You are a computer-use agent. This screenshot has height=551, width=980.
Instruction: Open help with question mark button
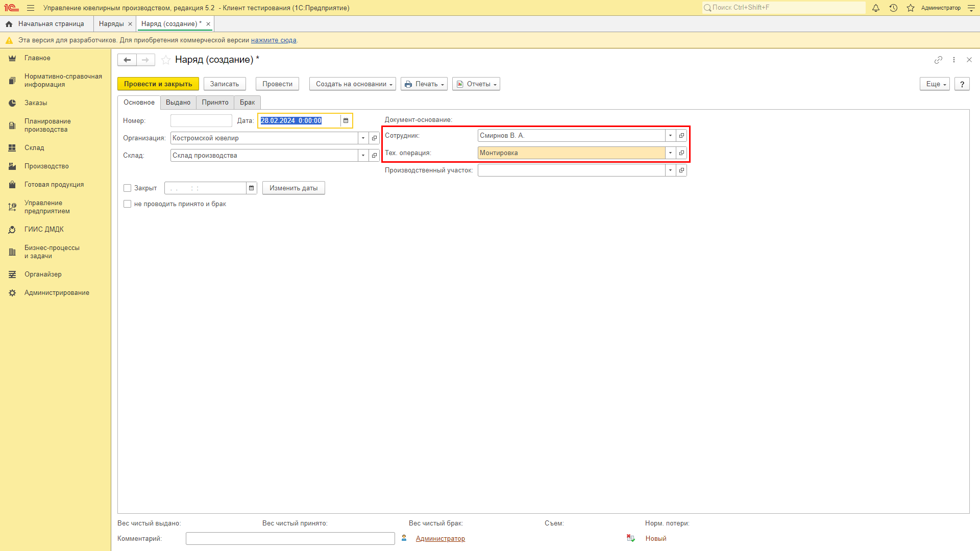[x=962, y=84]
